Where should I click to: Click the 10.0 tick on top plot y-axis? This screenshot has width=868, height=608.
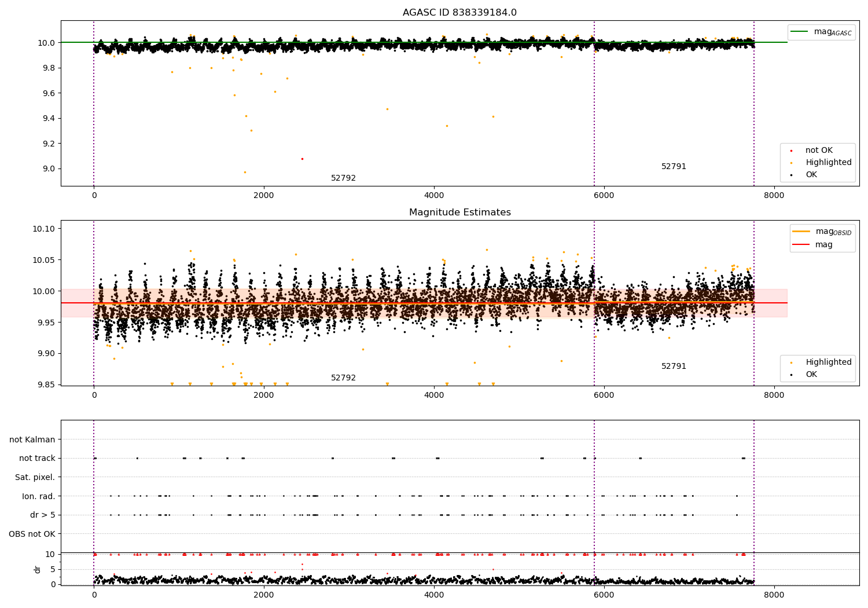pyautogui.click(x=47, y=43)
